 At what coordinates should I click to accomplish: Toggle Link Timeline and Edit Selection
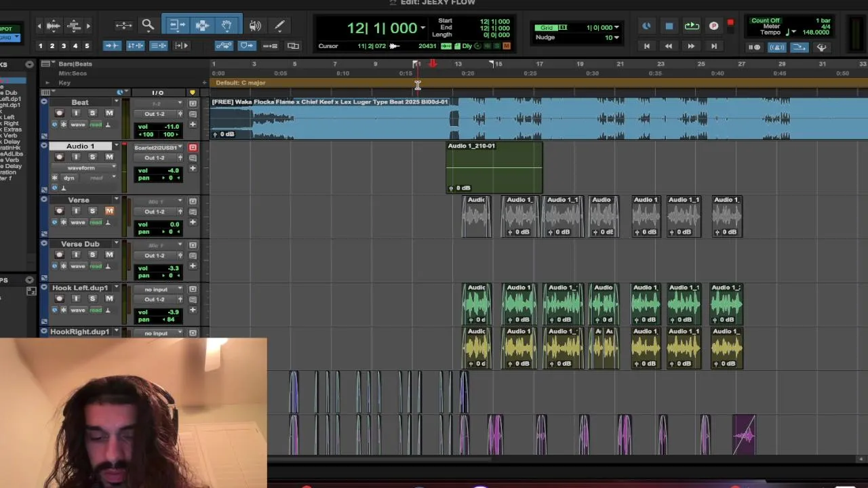136,46
